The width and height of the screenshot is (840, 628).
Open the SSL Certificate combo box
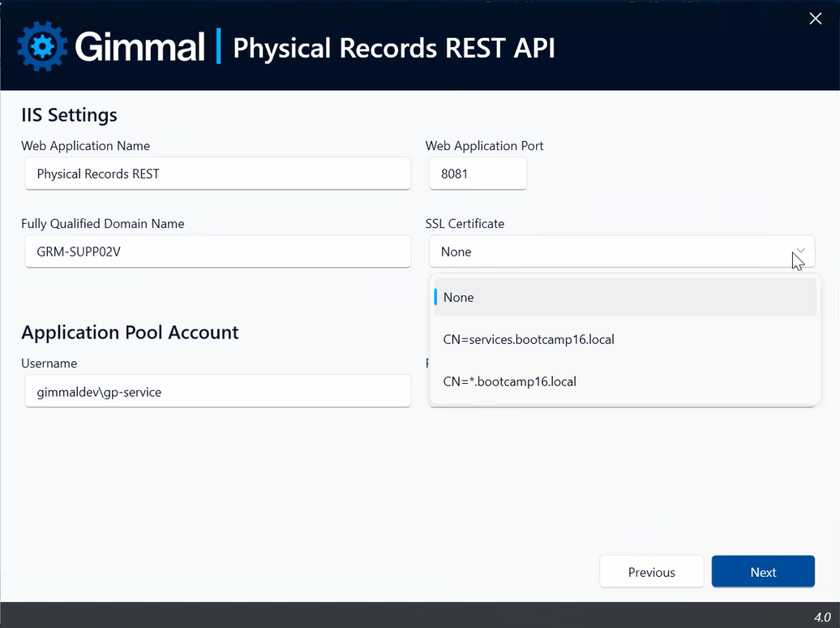click(622, 252)
